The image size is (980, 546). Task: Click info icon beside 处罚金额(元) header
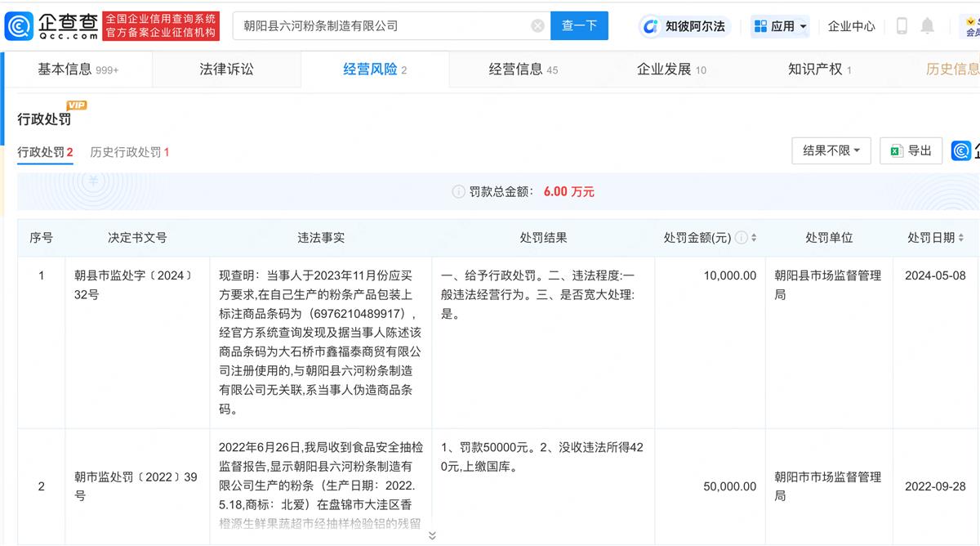click(x=741, y=238)
